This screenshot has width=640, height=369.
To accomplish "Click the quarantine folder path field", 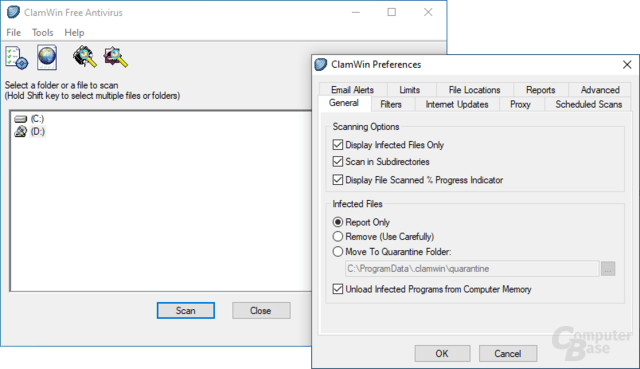I will coord(472,269).
